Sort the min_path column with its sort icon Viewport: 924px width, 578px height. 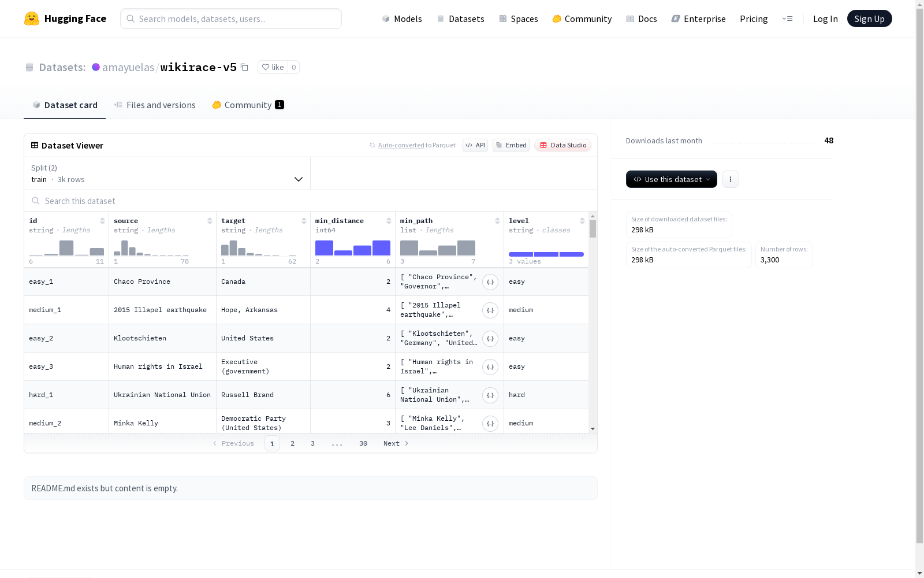[497, 221]
